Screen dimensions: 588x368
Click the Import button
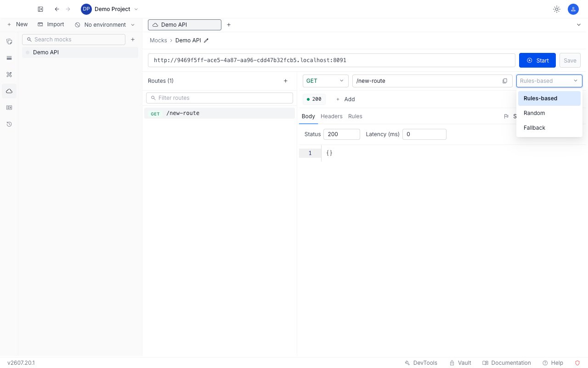(x=51, y=24)
